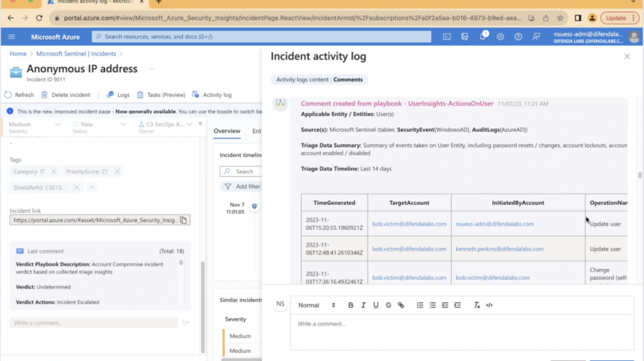Apply italic formatting in comment editor

click(x=363, y=305)
